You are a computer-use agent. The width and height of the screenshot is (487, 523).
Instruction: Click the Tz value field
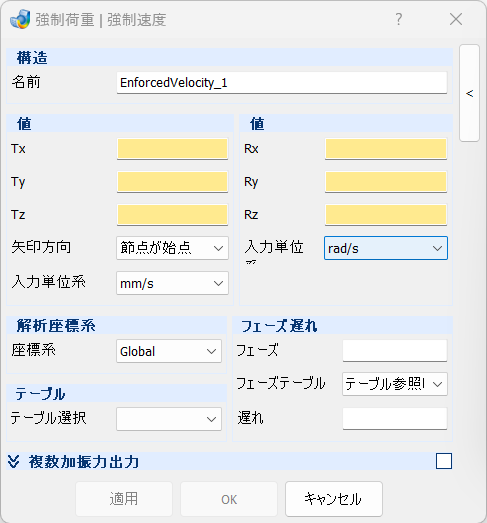[172, 214]
